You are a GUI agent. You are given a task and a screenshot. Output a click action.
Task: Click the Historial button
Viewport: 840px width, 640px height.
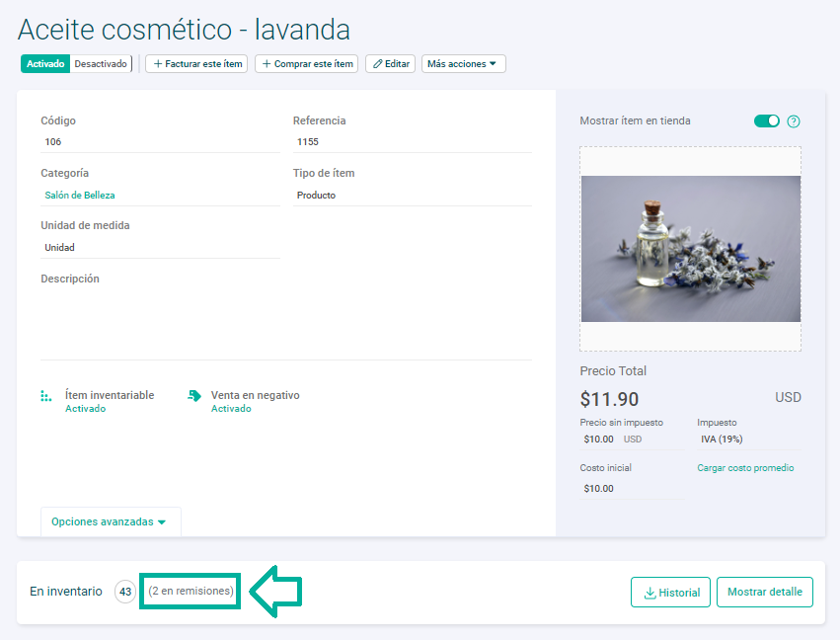[670, 592]
